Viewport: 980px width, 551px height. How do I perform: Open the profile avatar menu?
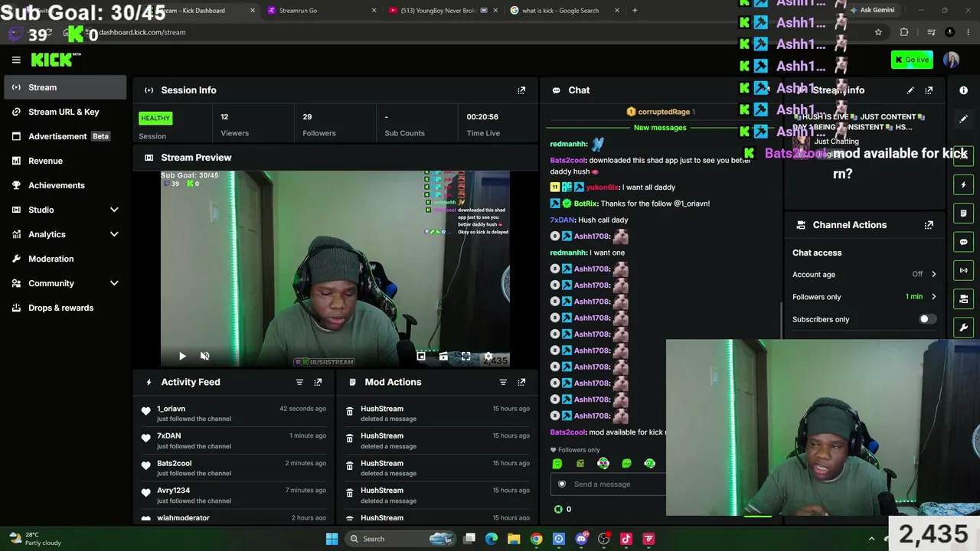(x=951, y=60)
